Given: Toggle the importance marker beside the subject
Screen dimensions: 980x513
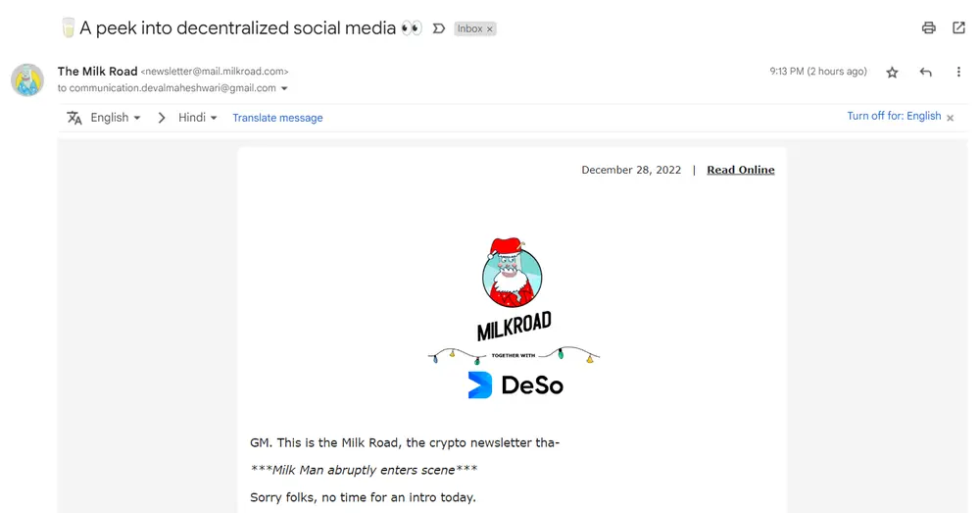Looking at the screenshot, I should [x=439, y=28].
